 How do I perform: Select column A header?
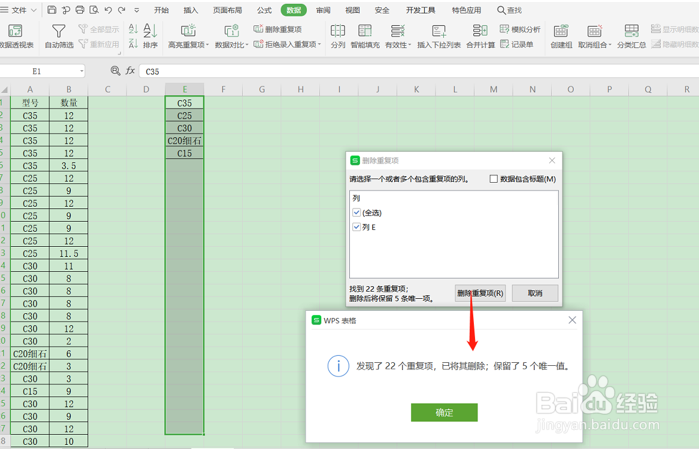click(30, 89)
